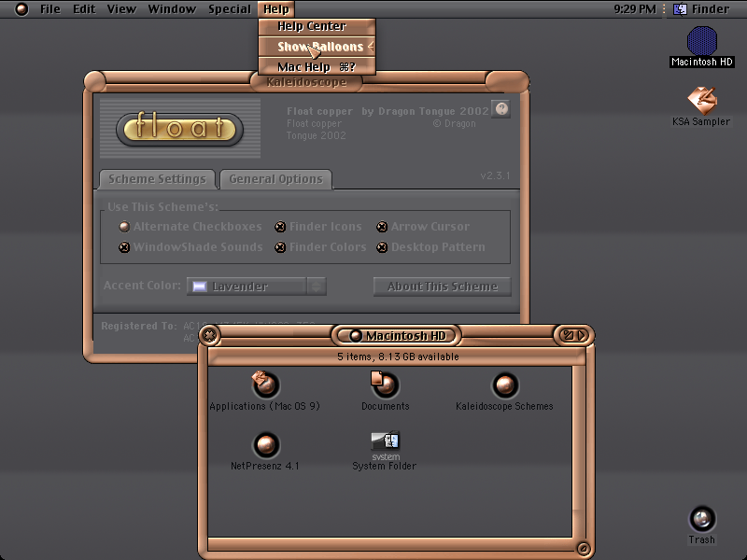This screenshot has height=560, width=747.
Task: Open the View menu
Action: [x=121, y=9]
